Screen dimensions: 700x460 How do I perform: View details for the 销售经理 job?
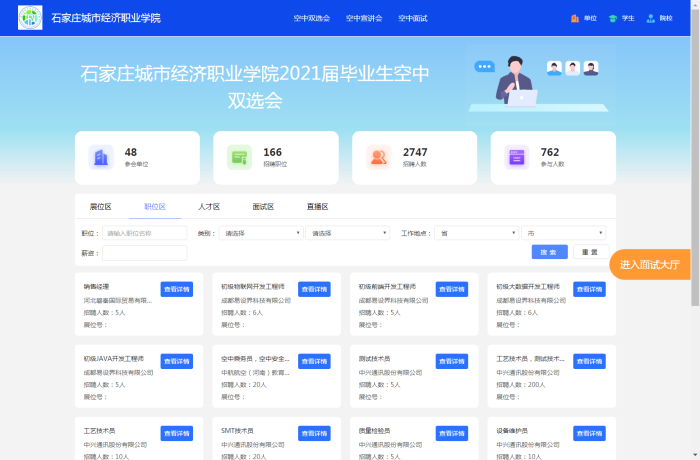coord(177,289)
